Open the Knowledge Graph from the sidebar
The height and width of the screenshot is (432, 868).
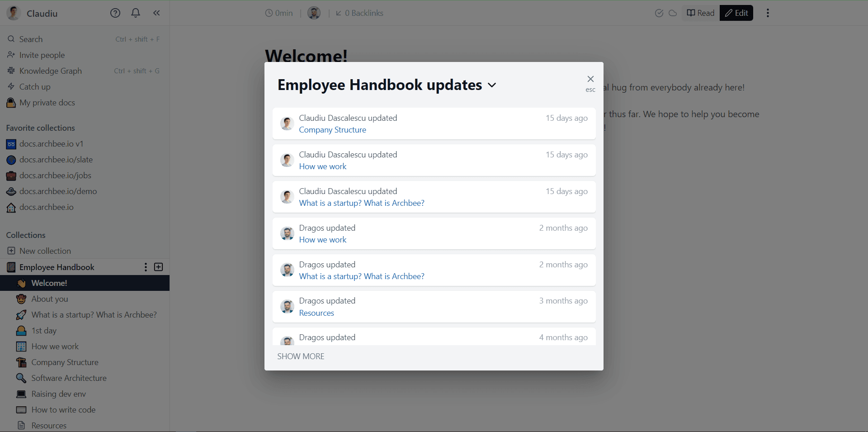point(50,71)
